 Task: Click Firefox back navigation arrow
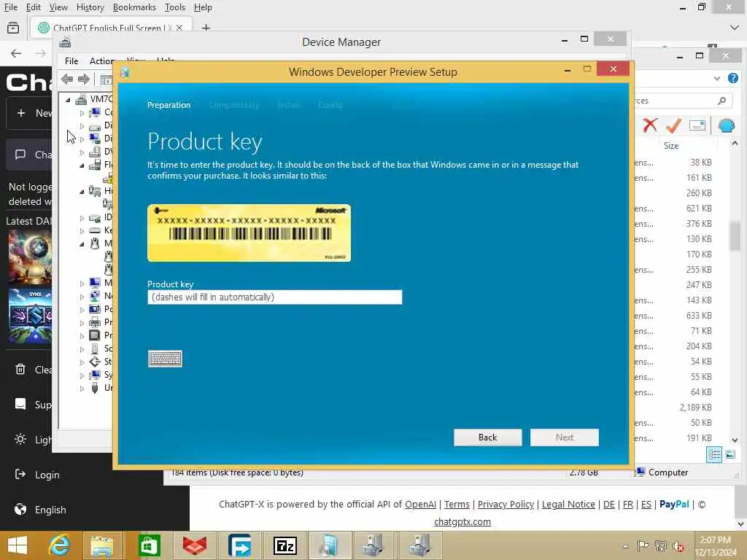(16, 53)
